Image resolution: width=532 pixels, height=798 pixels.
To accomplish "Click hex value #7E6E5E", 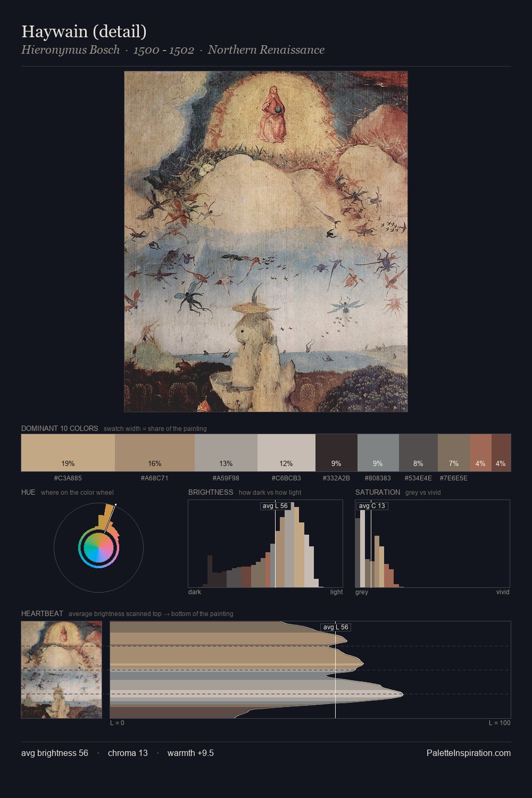I will [454, 478].
